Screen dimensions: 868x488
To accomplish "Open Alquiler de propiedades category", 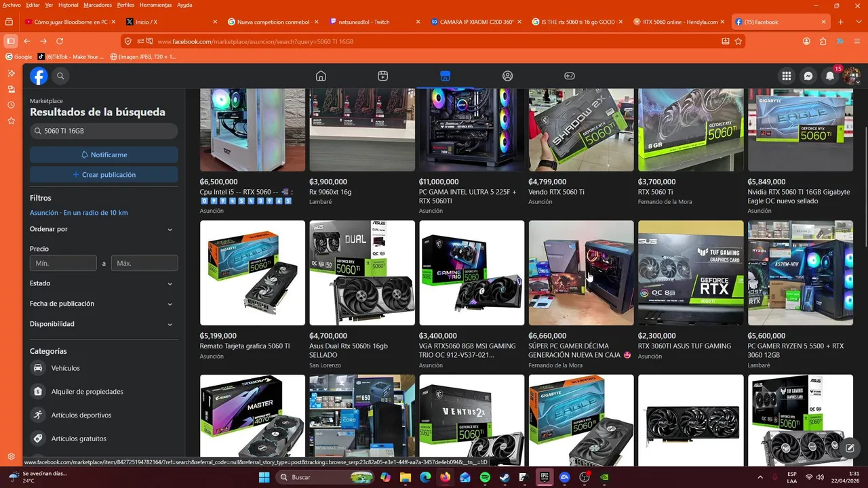I will point(104,392).
